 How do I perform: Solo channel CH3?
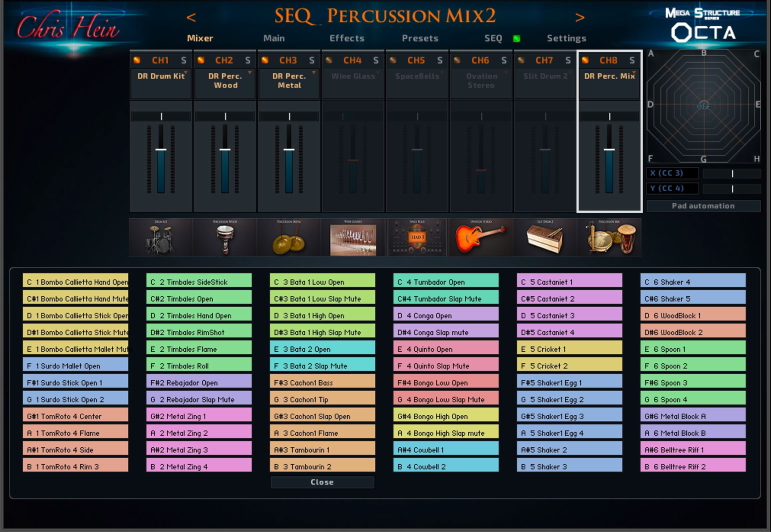311,60
